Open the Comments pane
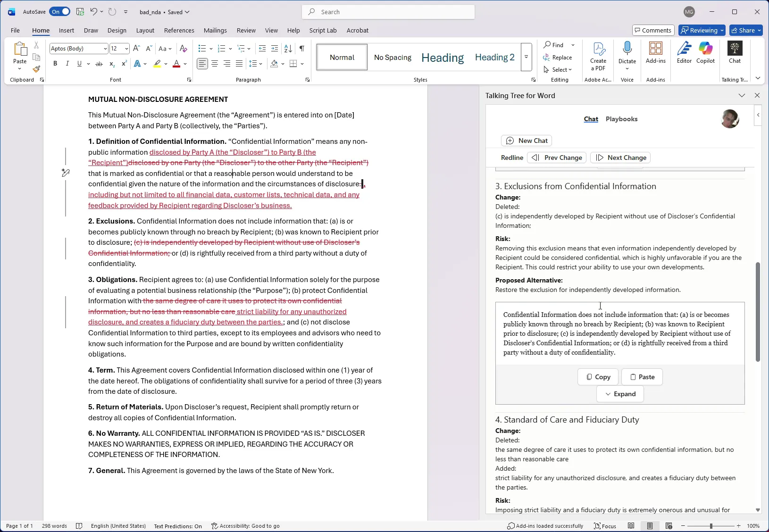The height and width of the screenshot is (532, 769). coord(653,30)
